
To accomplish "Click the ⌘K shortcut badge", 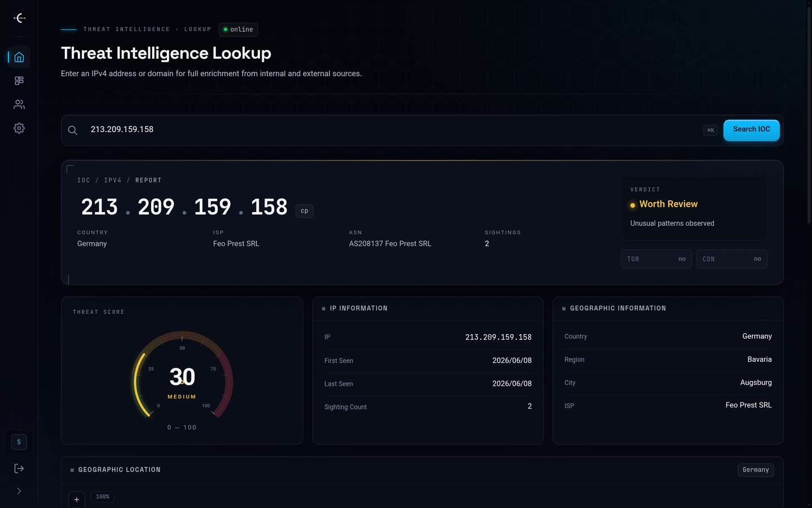I will click(710, 130).
